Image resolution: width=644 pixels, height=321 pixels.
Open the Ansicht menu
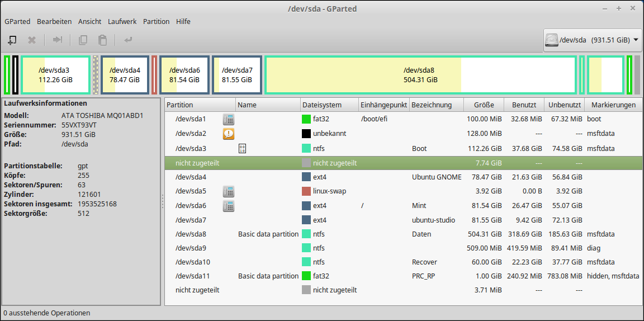tap(89, 21)
